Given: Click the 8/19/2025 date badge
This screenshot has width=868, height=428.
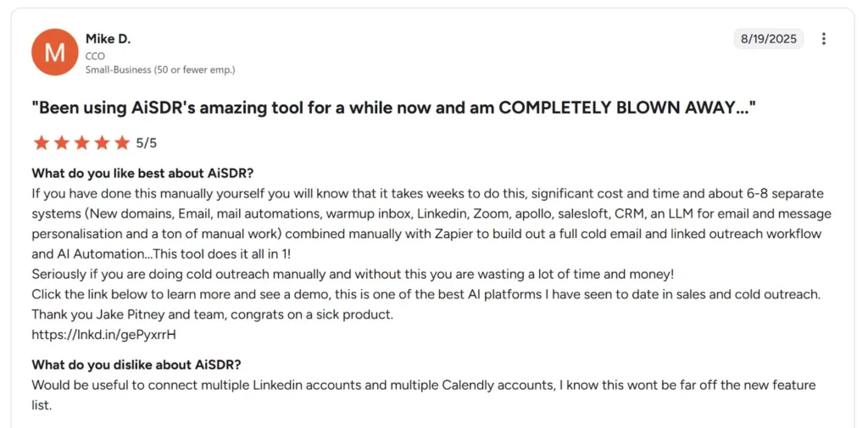Looking at the screenshot, I should (x=769, y=39).
